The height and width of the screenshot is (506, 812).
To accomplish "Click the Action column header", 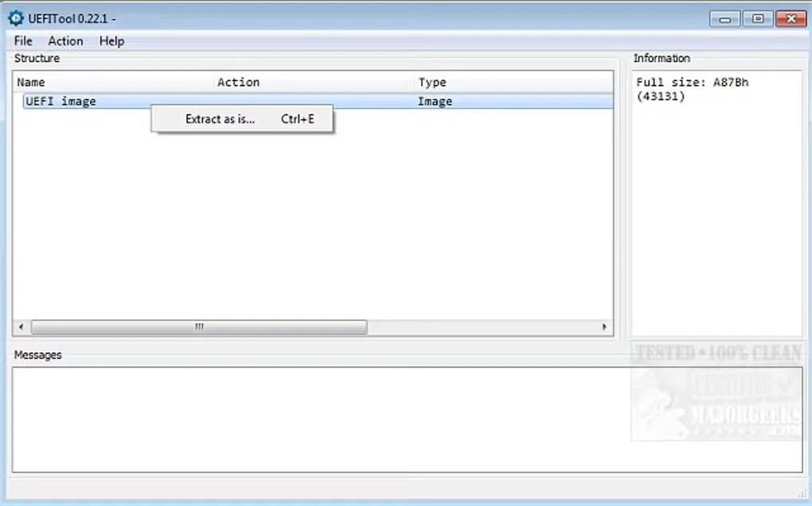I will pos(314,82).
